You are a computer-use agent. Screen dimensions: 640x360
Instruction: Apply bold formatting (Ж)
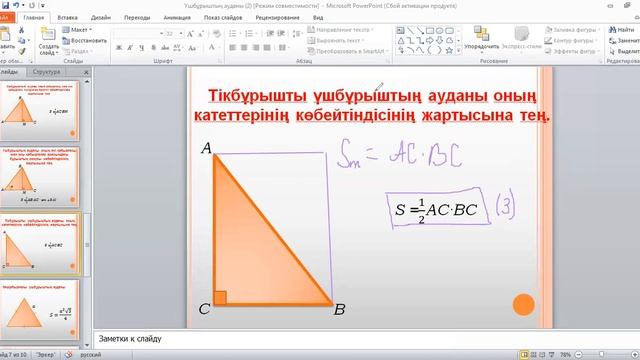[x=119, y=48]
